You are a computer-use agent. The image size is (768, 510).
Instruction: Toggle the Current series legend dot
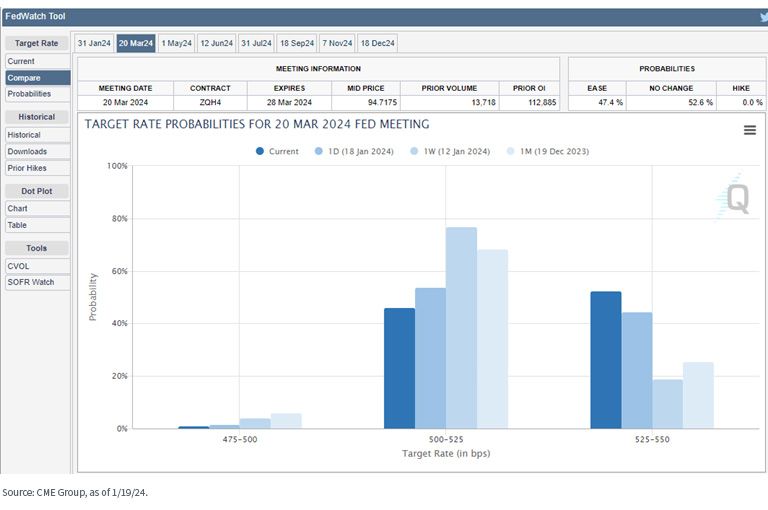tap(260, 151)
